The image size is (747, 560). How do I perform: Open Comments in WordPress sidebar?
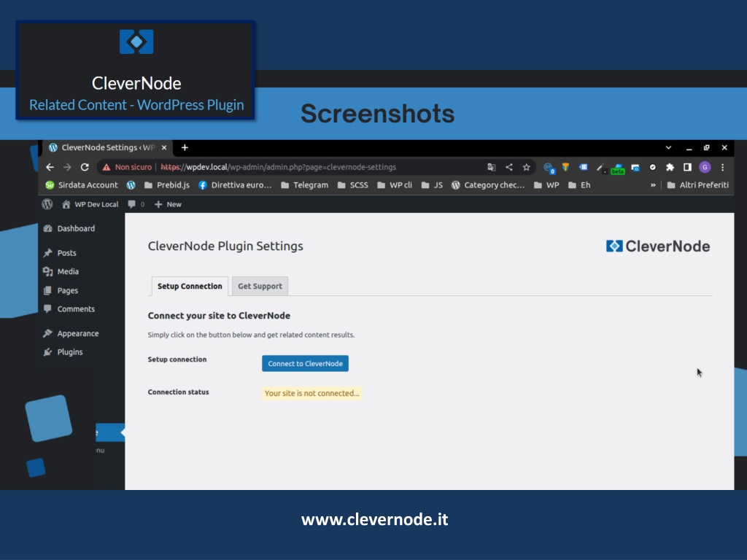[69, 309]
